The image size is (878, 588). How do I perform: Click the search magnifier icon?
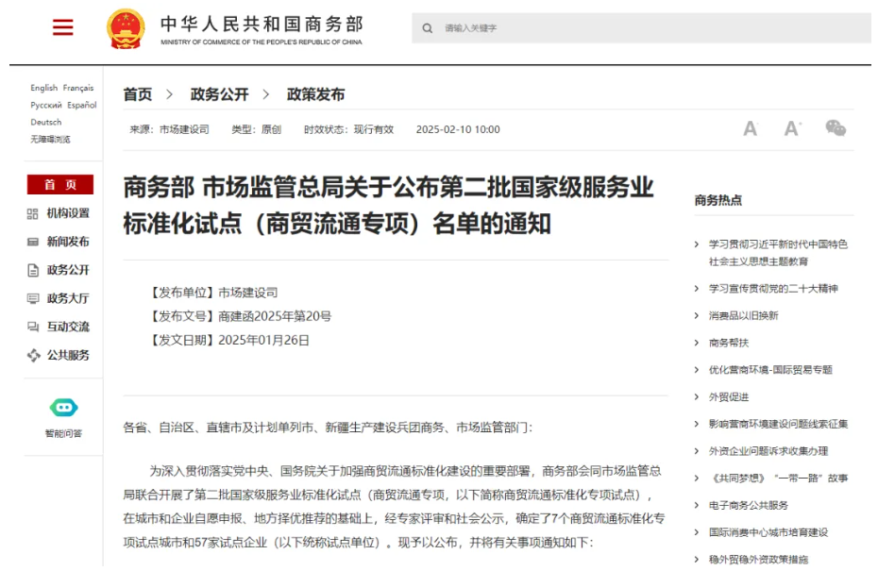428,28
